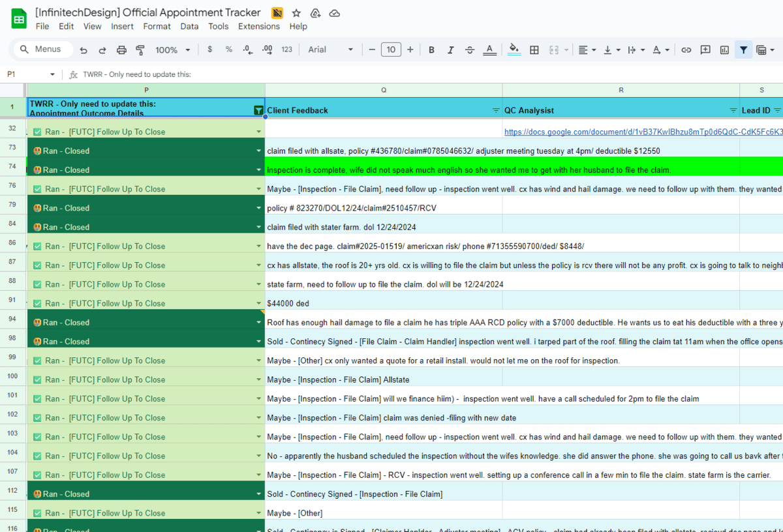Undo the last action
783x532 pixels.
[84, 50]
